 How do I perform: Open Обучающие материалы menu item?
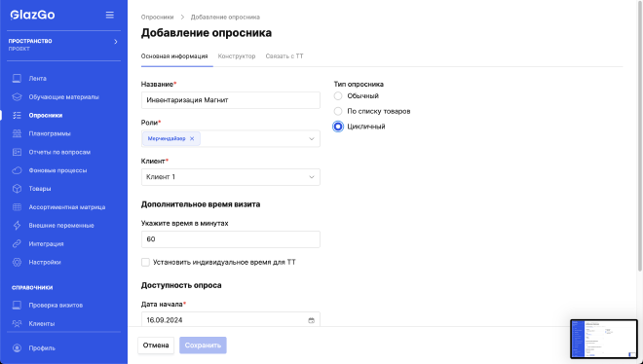63,97
